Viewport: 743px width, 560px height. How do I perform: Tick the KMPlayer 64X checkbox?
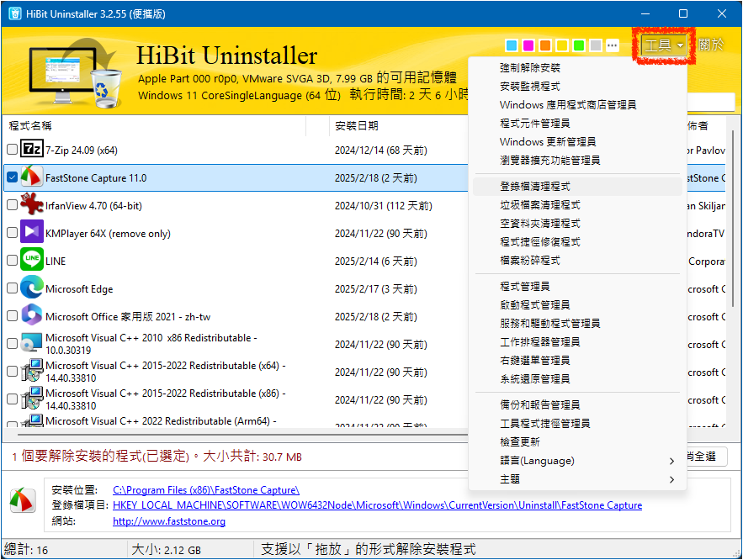point(13,232)
